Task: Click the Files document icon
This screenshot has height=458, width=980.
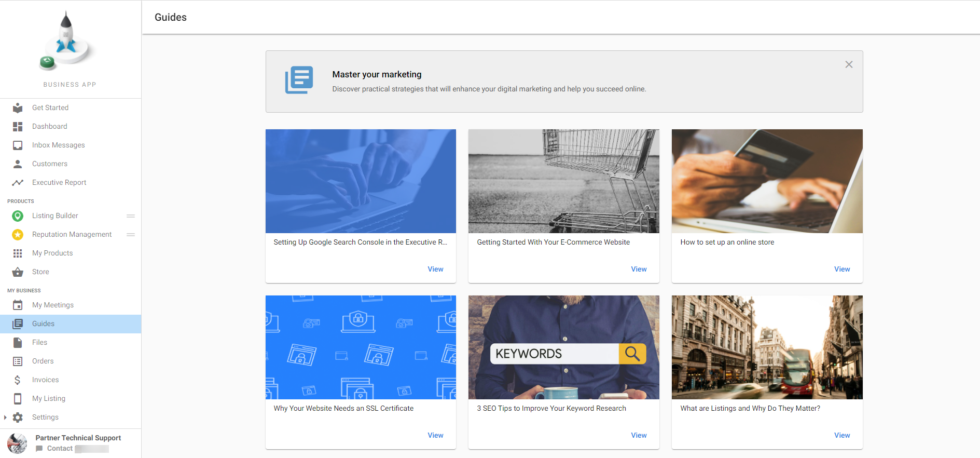Action: pyautogui.click(x=18, y=342)
